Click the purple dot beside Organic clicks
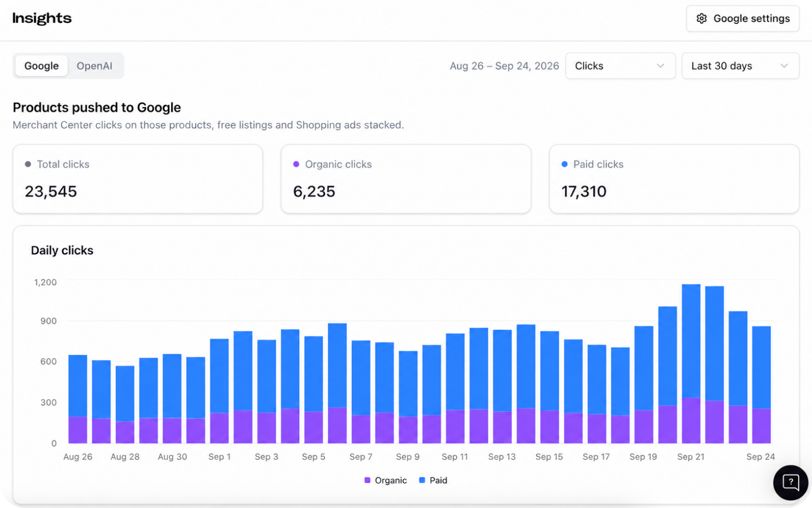Image resolution: width=812 pixels, height=508 pixels. tap(296, 164)
